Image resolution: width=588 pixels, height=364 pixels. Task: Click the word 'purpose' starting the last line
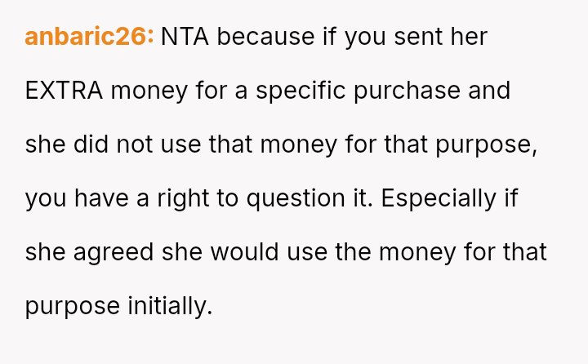click(x=72, y=306)
